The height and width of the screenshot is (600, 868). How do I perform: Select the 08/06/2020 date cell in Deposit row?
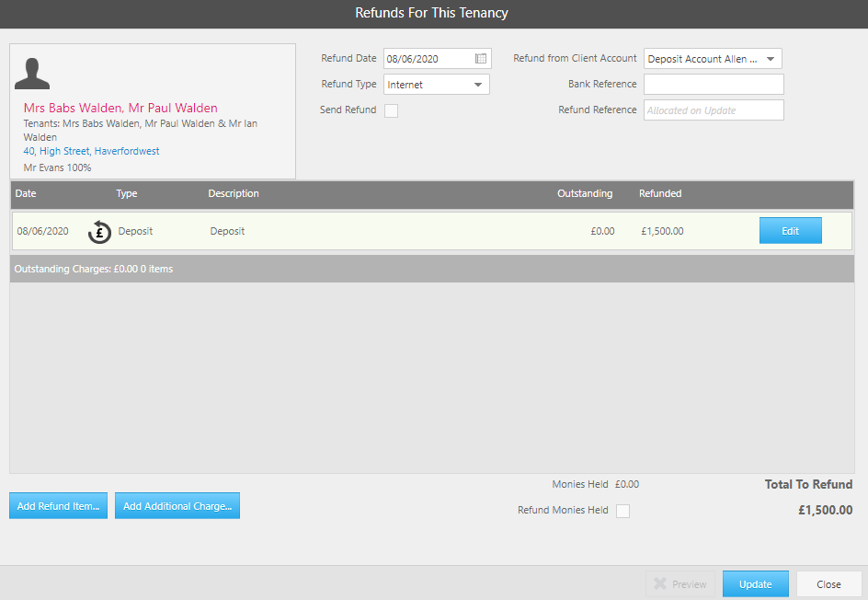point(42,231)
